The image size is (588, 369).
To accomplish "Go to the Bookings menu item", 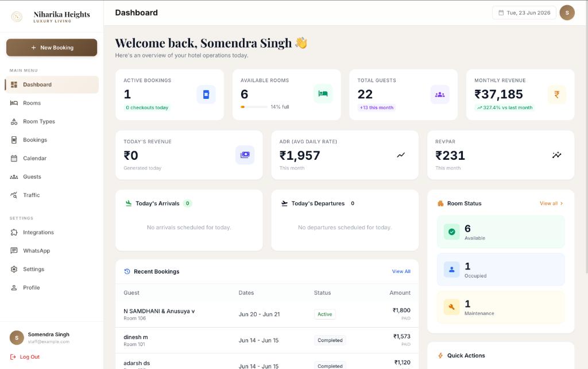I will click(52, 140).
